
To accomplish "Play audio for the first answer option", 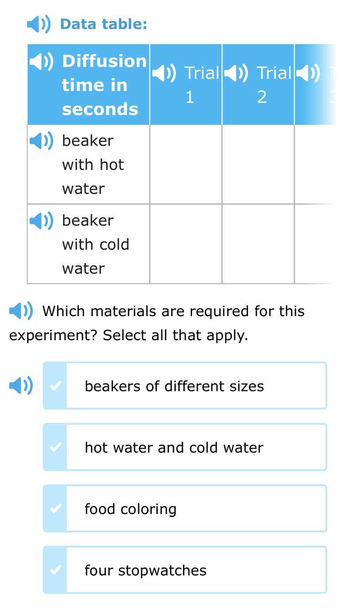I will (20, 385).
